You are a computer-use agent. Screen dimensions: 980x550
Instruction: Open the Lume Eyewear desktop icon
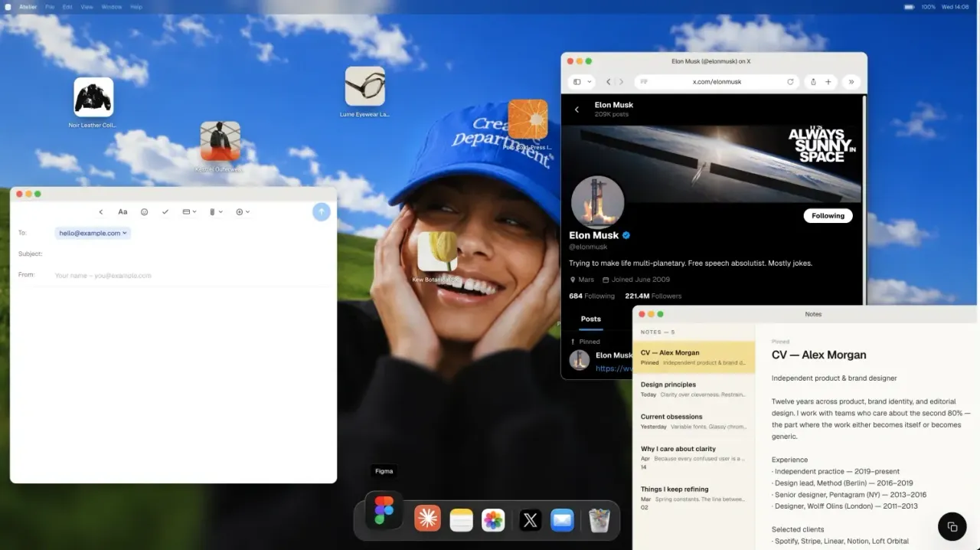pyautogui.click(x=364, y=86)
